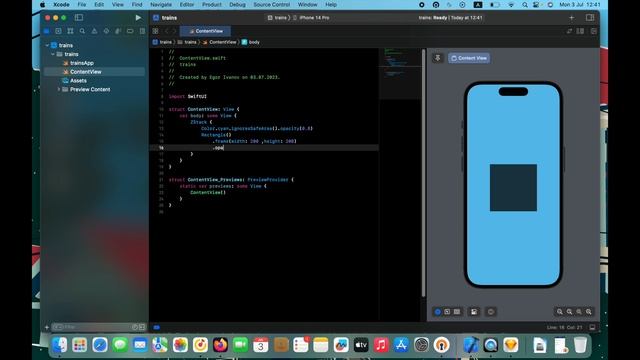
Task: Click the add plus button in toolbar
Action: (x=571, y=18)
